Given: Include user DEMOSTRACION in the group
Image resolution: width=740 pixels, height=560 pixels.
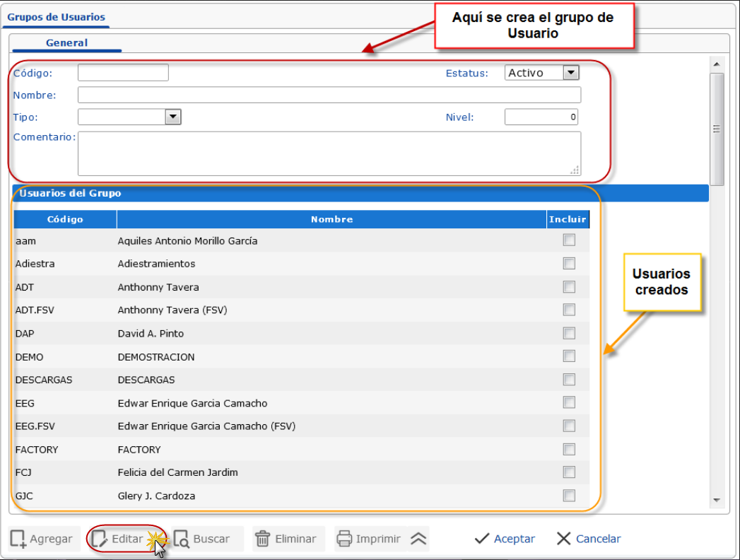Looking at the screenshot, I should point(569,356).
